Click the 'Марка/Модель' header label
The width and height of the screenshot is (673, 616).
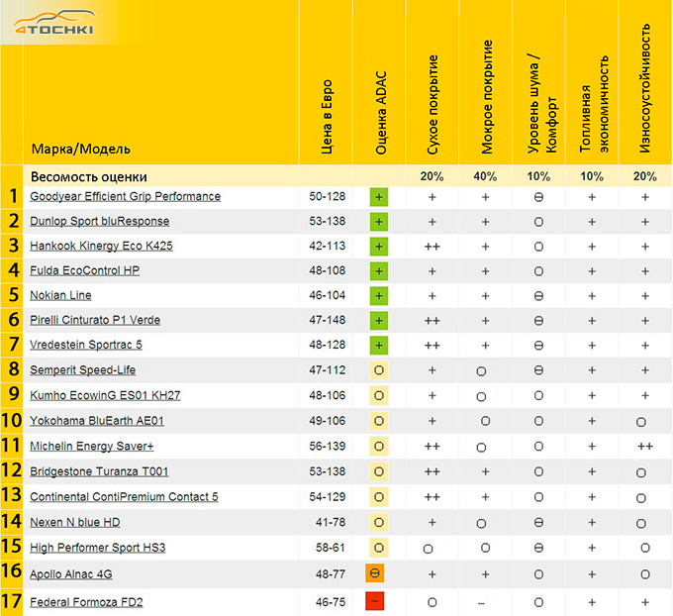[x=80, y=150]
